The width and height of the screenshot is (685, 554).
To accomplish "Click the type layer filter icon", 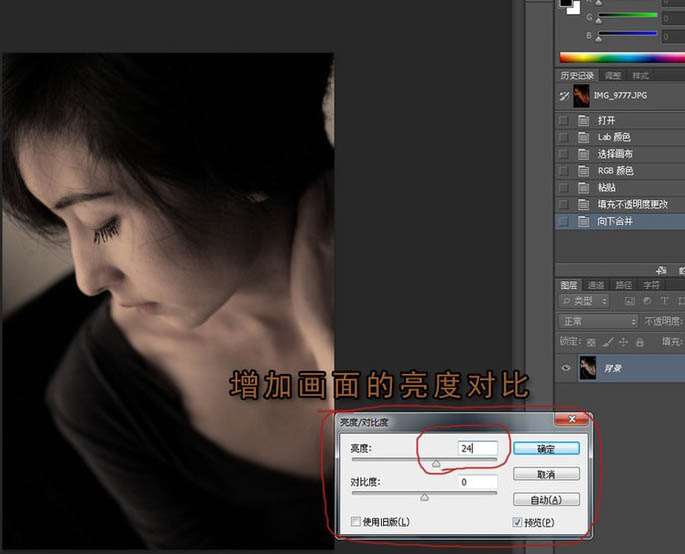I will [x=662, y=301].
